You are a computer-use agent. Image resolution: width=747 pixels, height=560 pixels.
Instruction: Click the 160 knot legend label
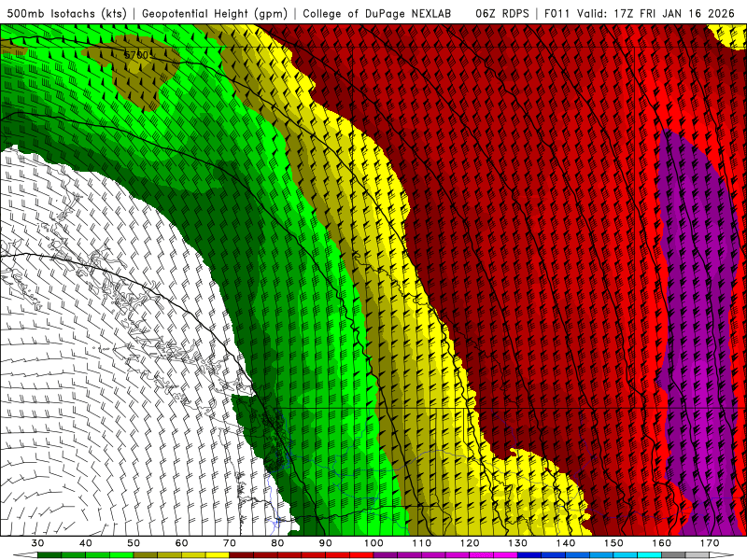[x=662, y=543]
